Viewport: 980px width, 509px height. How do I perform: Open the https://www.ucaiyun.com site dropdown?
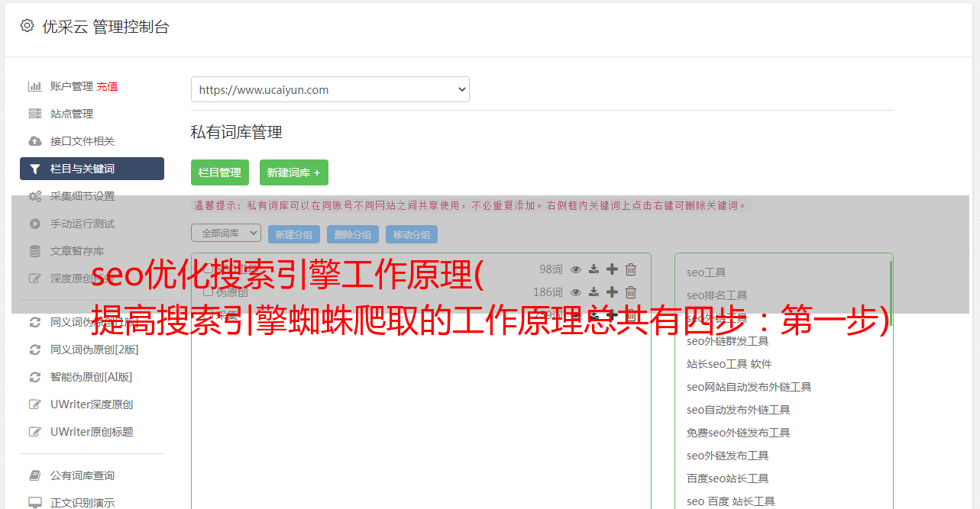click(x=330, y=89)
